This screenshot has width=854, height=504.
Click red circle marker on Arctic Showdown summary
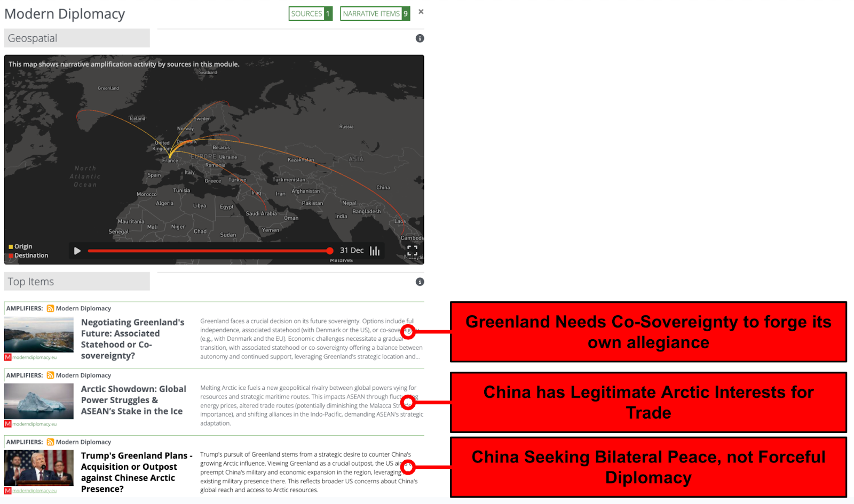(408, 402)
